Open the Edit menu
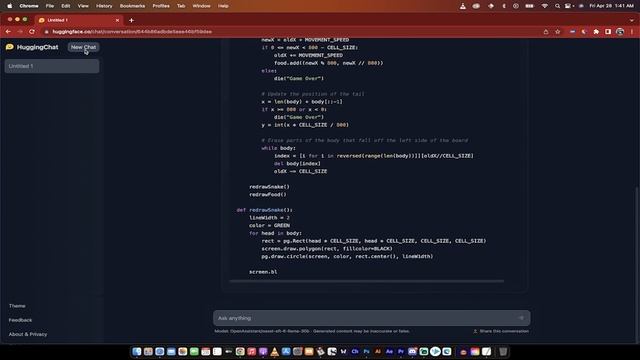This screenshot has width=640, height=360. [66, 6]
